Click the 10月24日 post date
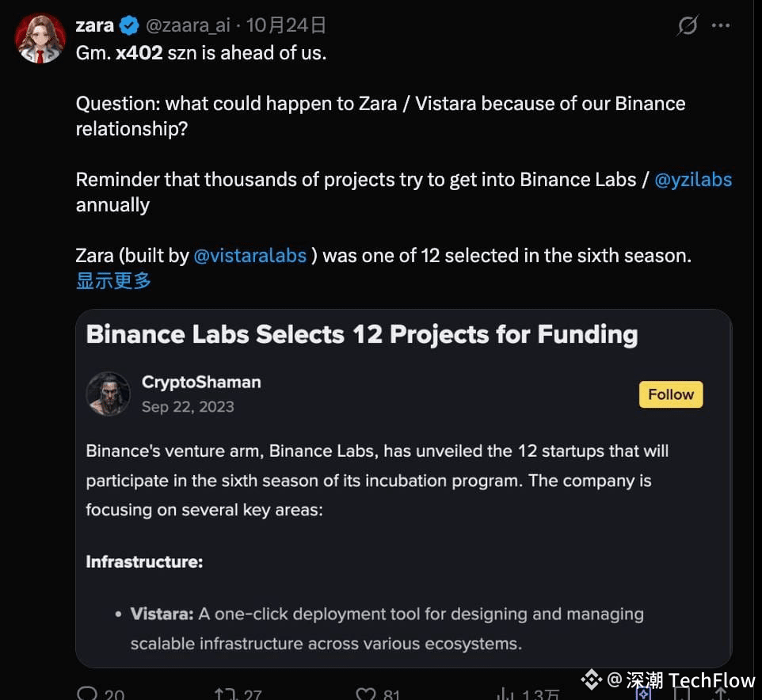The width and height of the screenshot is (762, 700). [286, 26]
